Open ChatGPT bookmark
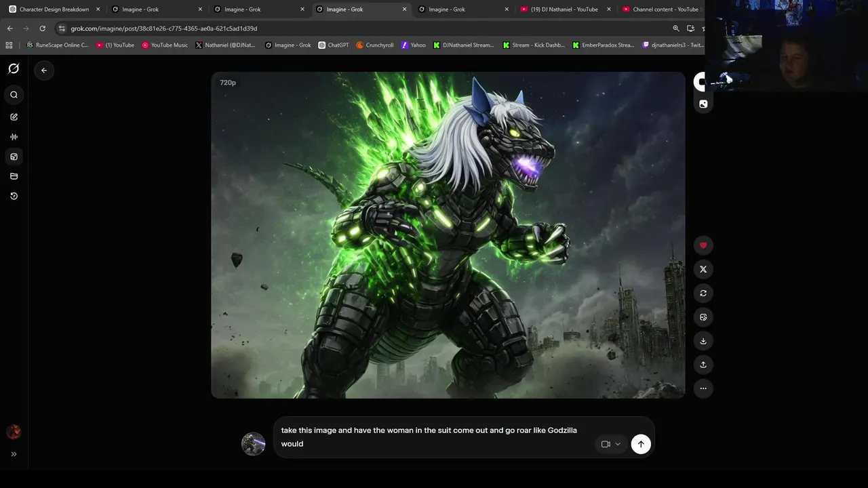The width and height of the screenshot is (868, 488). click(334, 45)
